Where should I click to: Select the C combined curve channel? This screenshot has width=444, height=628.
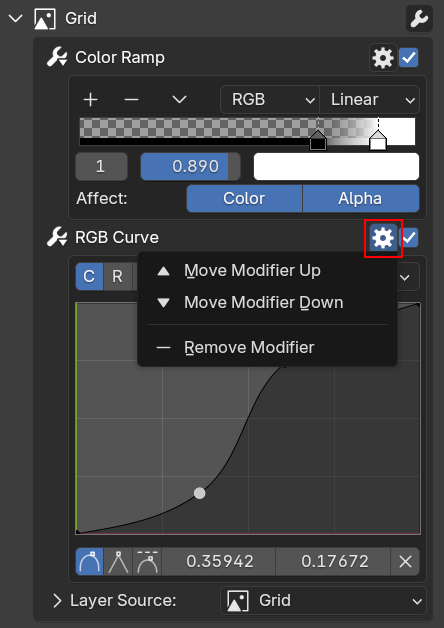pos(89,276)
